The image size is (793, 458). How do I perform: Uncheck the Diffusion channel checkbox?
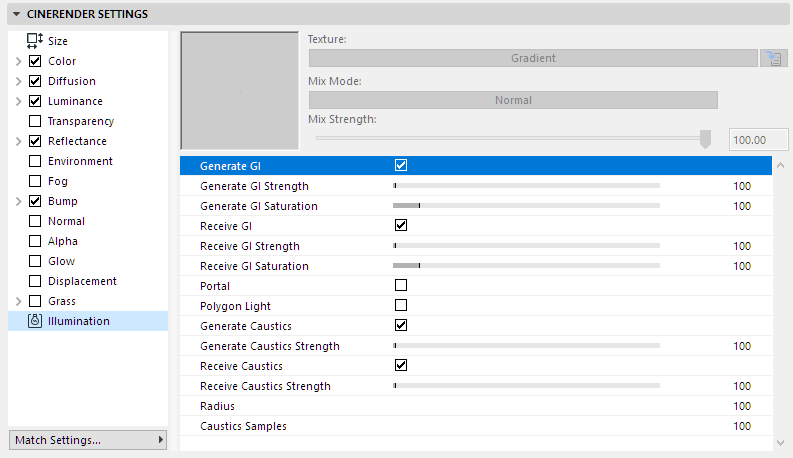pyautogui.click(x=35, y=81)
